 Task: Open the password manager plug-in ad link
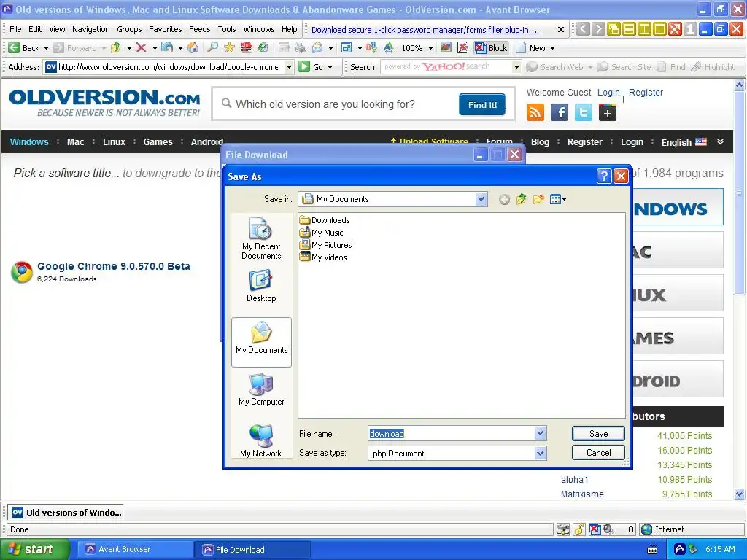click(x=424, y=29)
